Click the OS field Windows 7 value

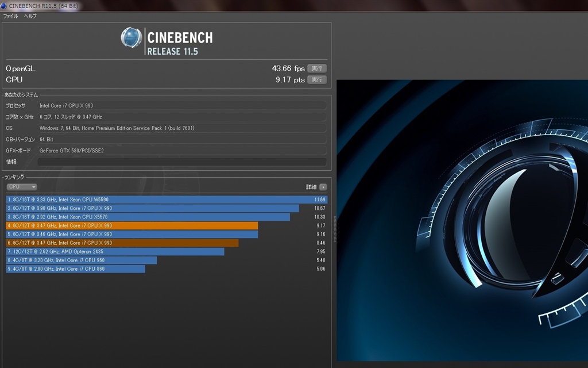pyautogui.click(x=182, y=128)
